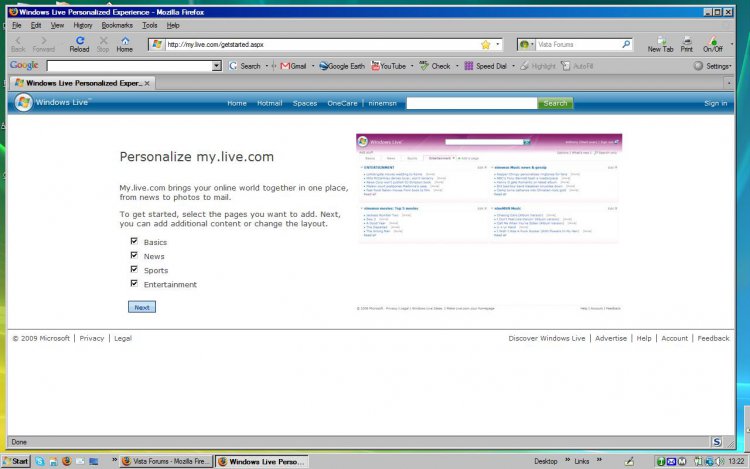Open the Tools menu
The image size is (750, 469).
(x=150, y=25)
